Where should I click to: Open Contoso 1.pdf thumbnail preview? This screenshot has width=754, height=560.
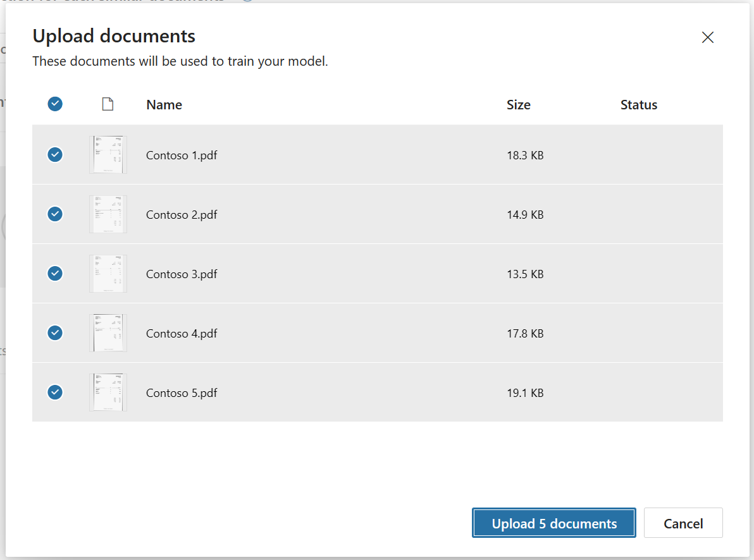108,155
